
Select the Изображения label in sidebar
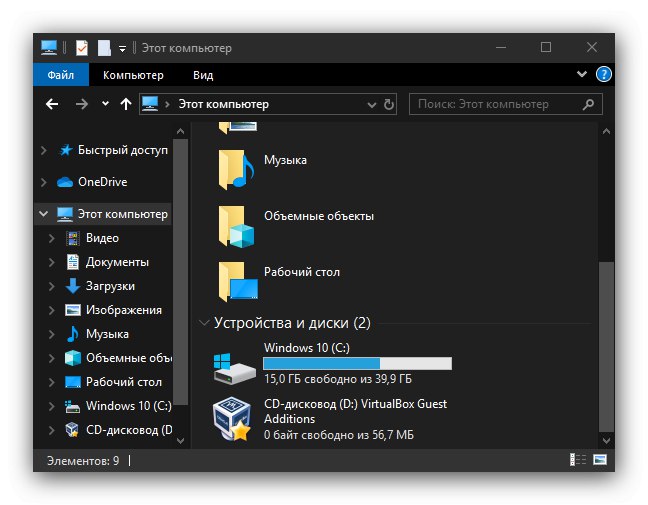(124, 310)
